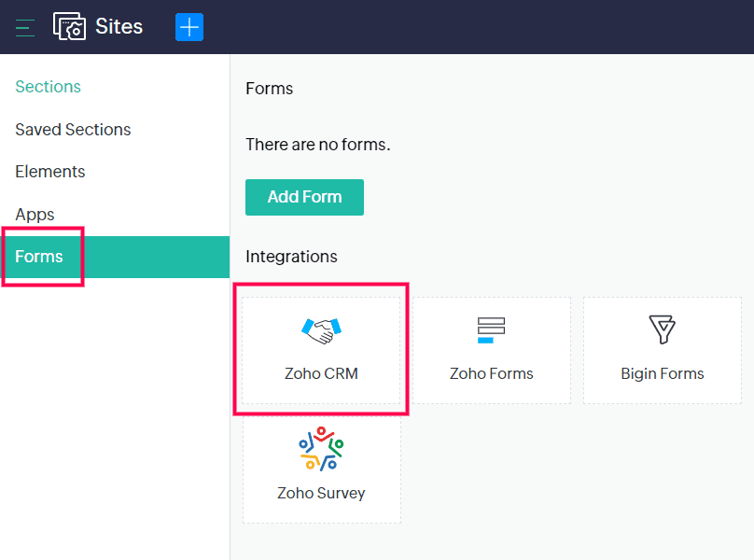Click the Zoho Forms integration label

click(491, 373)
